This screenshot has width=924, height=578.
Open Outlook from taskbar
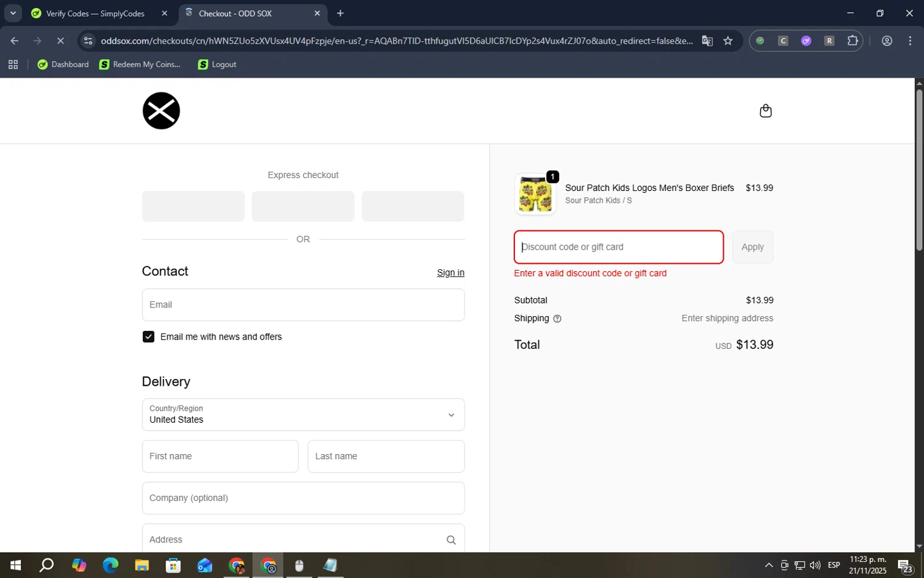click(205, 565)
